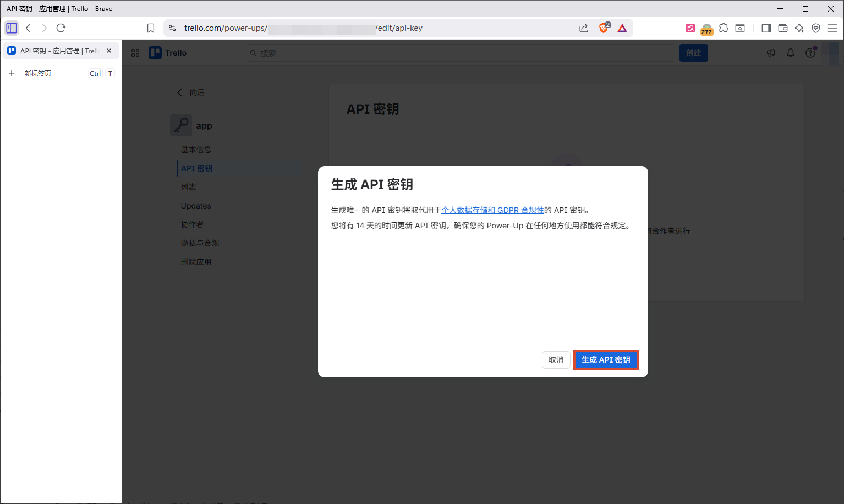Open site settings icon in address bar

point(172,28)
